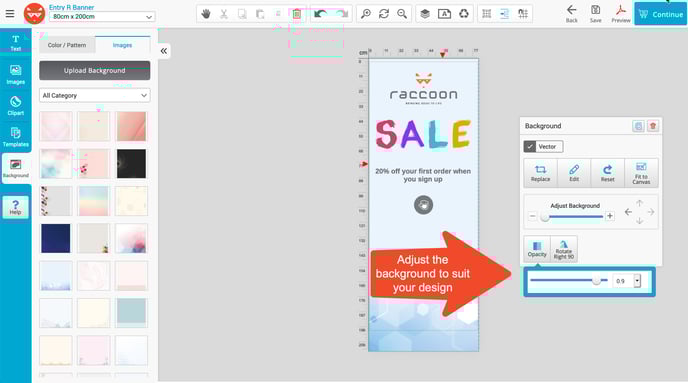Open the Help button in the sidebar

click(x=15, y=207)
